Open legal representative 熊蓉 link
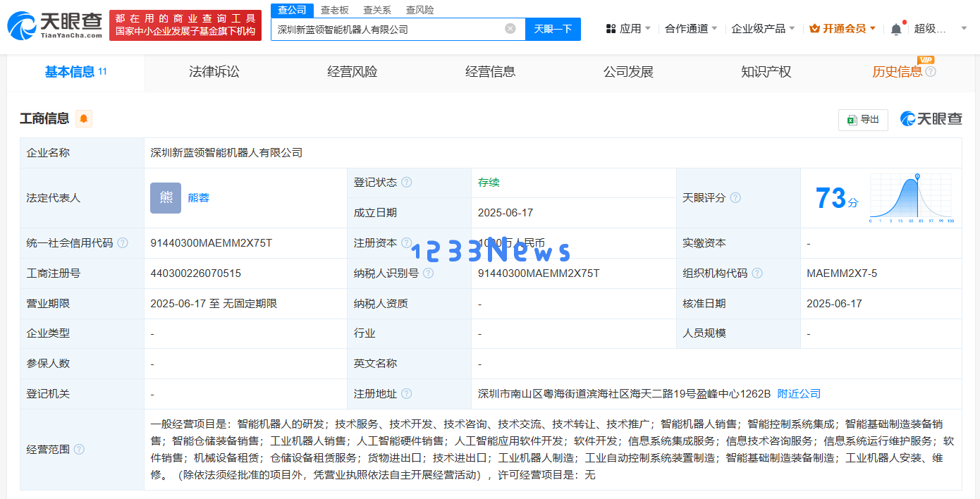 coord(198,198)
